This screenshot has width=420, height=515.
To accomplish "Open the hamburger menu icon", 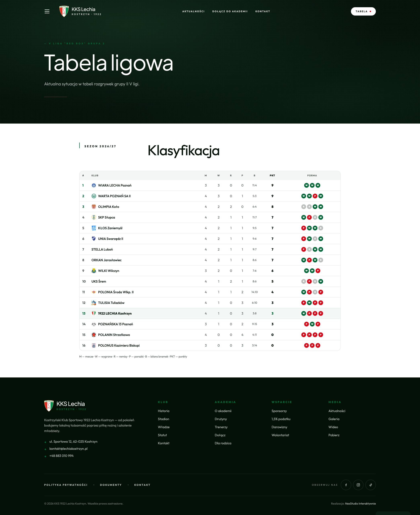I will (47, 11).
